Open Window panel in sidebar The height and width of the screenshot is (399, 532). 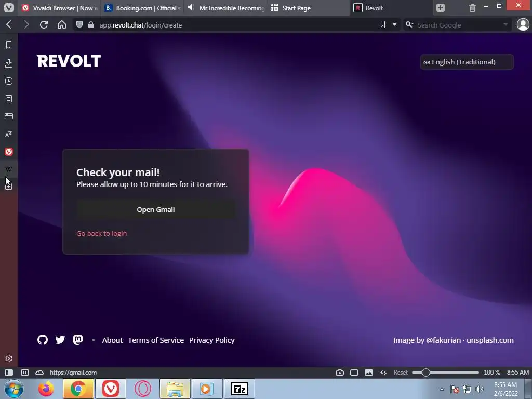(x=9, y=116)
